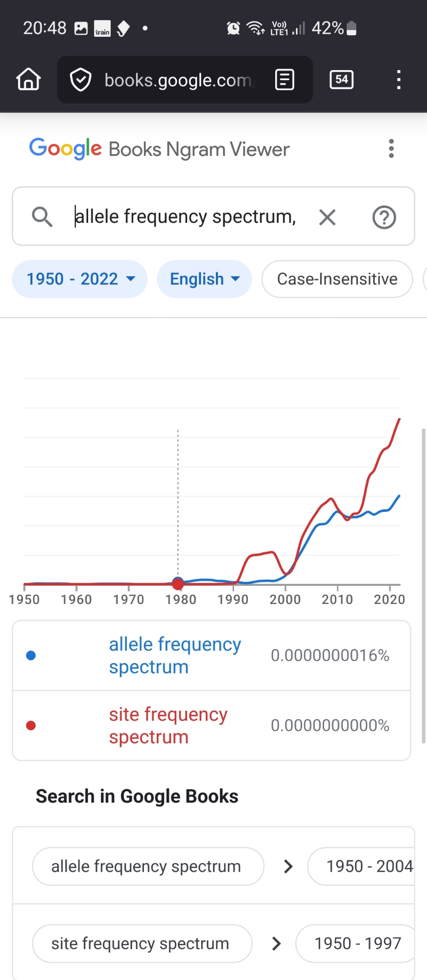The width and height of the screenshot is (427, 980).
Task: Focus the ngram phrase input field
Action: 186,217
